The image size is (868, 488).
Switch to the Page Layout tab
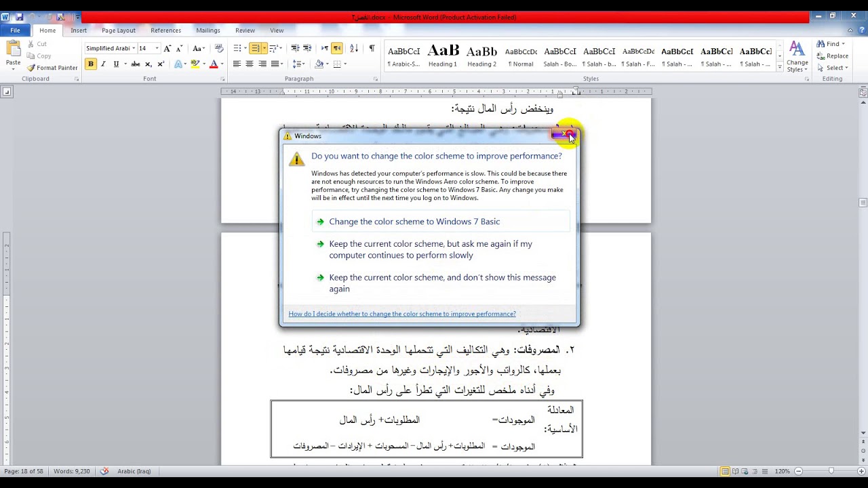119,30
